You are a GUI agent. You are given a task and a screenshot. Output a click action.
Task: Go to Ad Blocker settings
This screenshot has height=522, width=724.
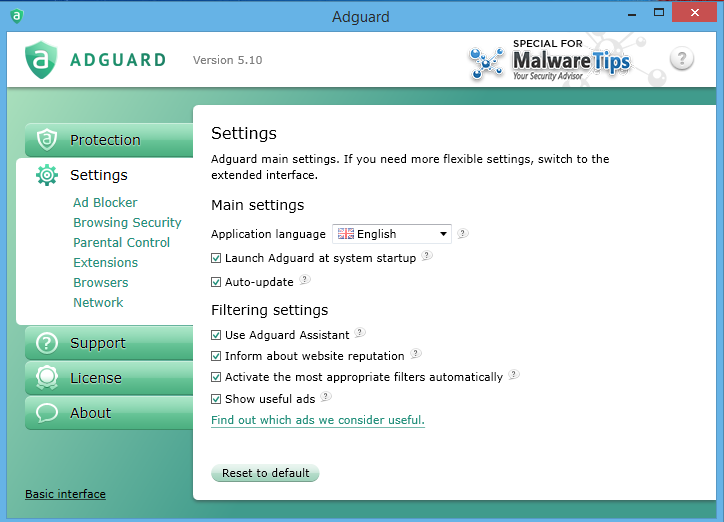point(105,203)
